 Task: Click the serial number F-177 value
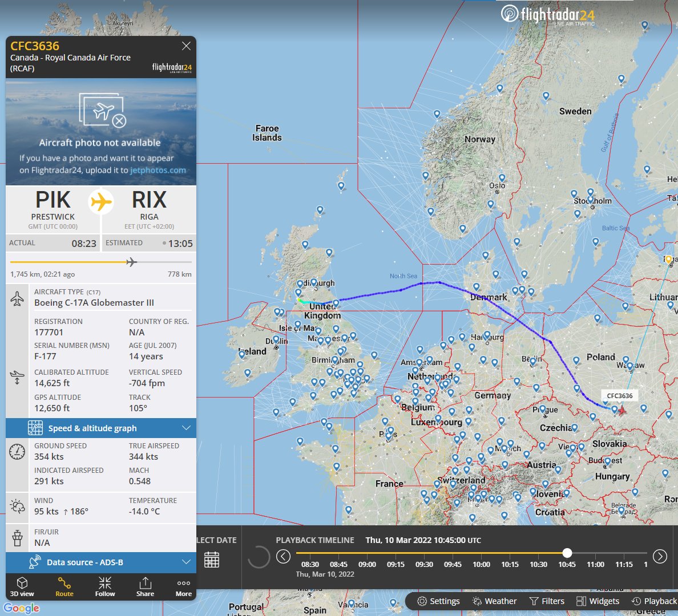[x=46, y=356]
